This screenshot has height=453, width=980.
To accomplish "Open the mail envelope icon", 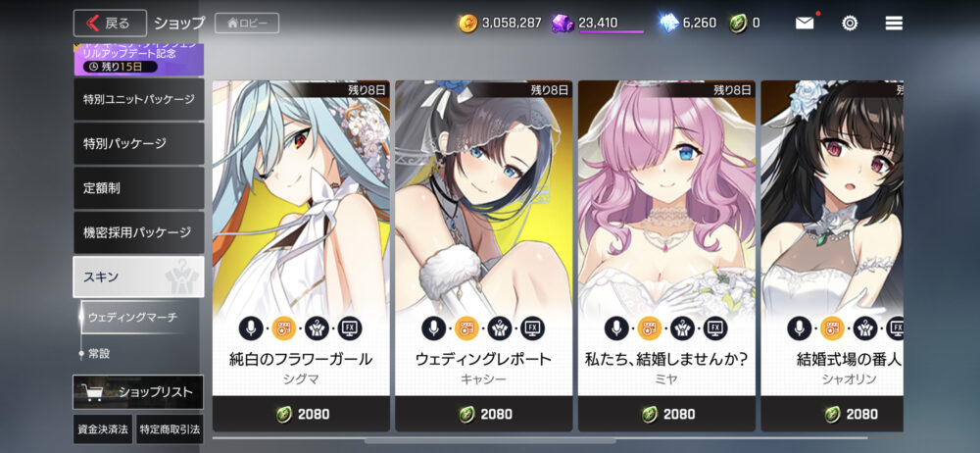I will pyautogui.click(x=805, y=24).
